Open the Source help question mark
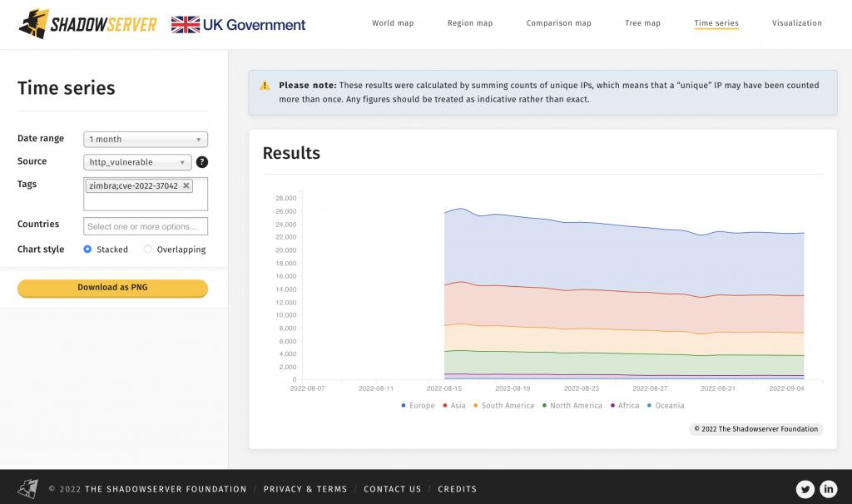 coord(202,162)
